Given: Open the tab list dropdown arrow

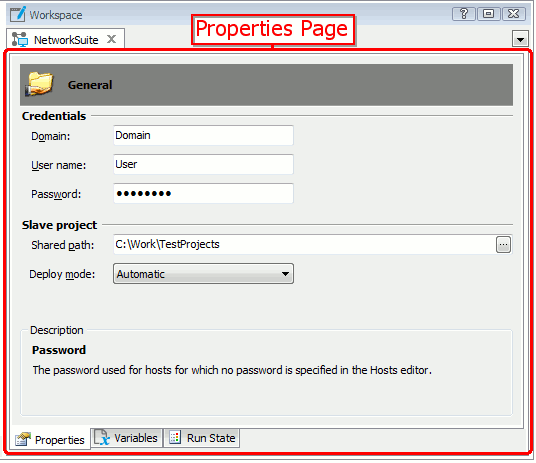Looking at the screenshot, I should coord(520,39).
